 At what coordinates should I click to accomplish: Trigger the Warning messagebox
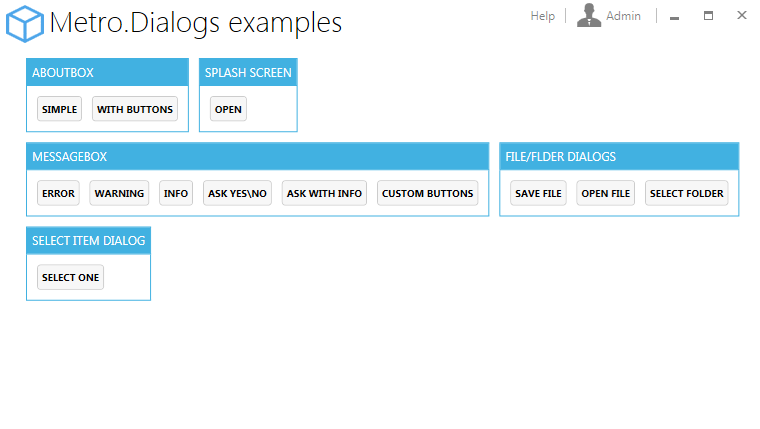(x=119, y=193)
